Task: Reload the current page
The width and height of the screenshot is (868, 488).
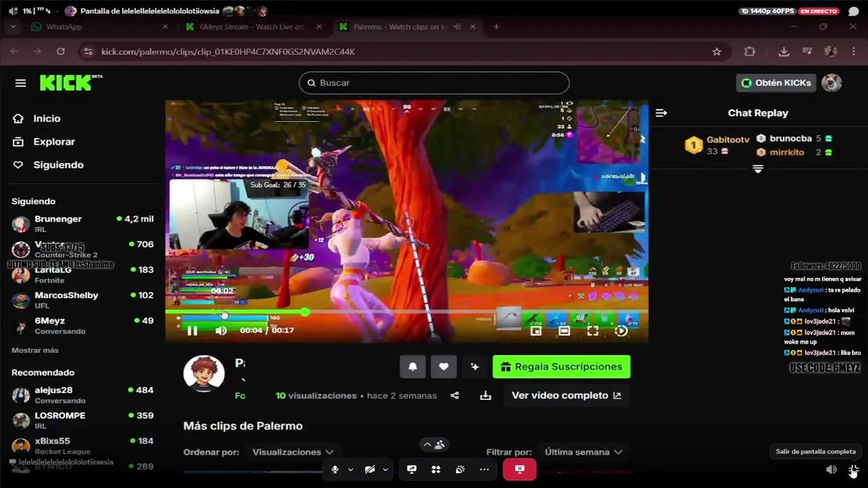Action: coord(60,52)
